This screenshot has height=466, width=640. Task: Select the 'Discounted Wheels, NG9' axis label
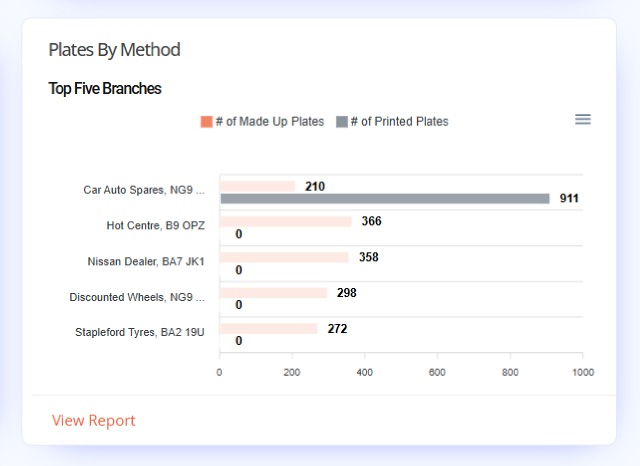click(x=137, y=297)
